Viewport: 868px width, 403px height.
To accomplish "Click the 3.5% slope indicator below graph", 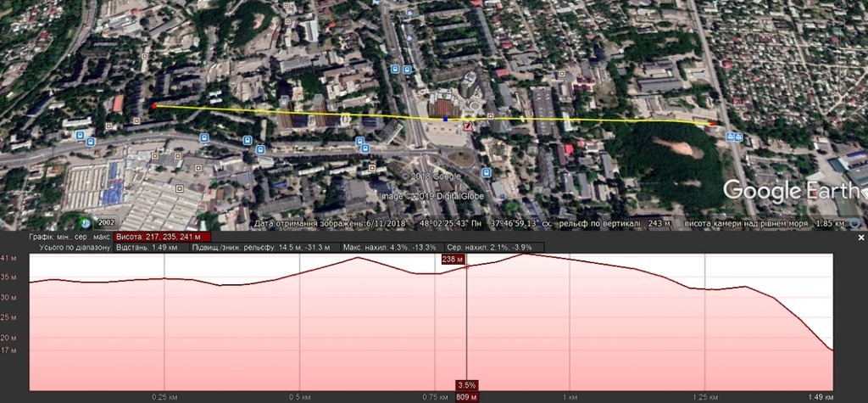I will point(466,384).
